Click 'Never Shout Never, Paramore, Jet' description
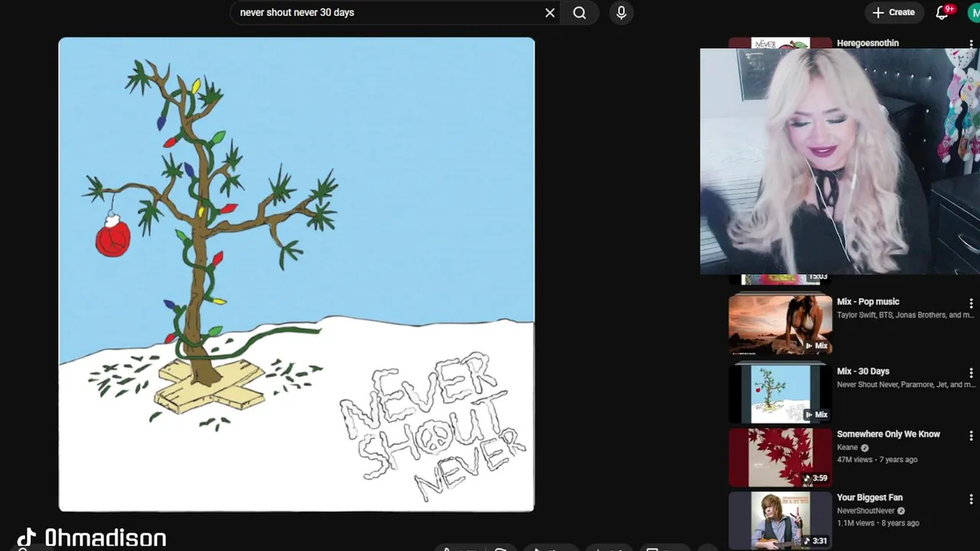This screenshot has height=551, width=980. tap(906, 385)
